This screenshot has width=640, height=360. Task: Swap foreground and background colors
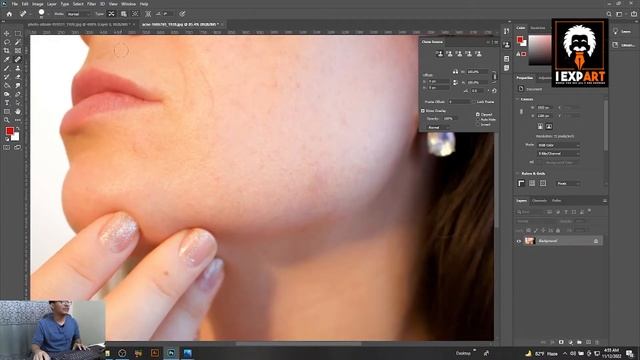17,129
